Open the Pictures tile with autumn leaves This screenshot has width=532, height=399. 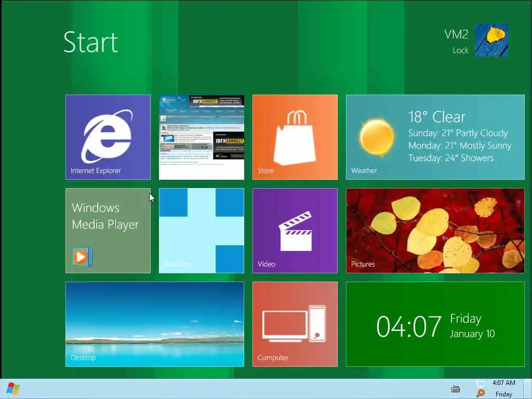pos(435,230)
